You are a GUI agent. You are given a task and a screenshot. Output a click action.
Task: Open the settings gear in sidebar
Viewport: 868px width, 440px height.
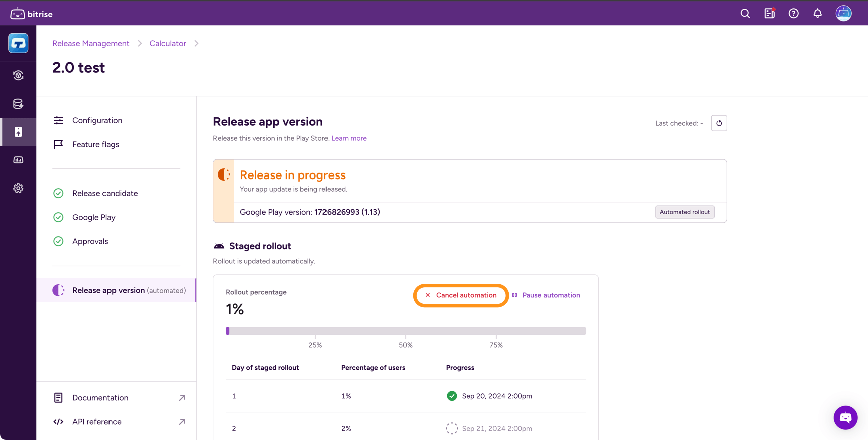18,188
